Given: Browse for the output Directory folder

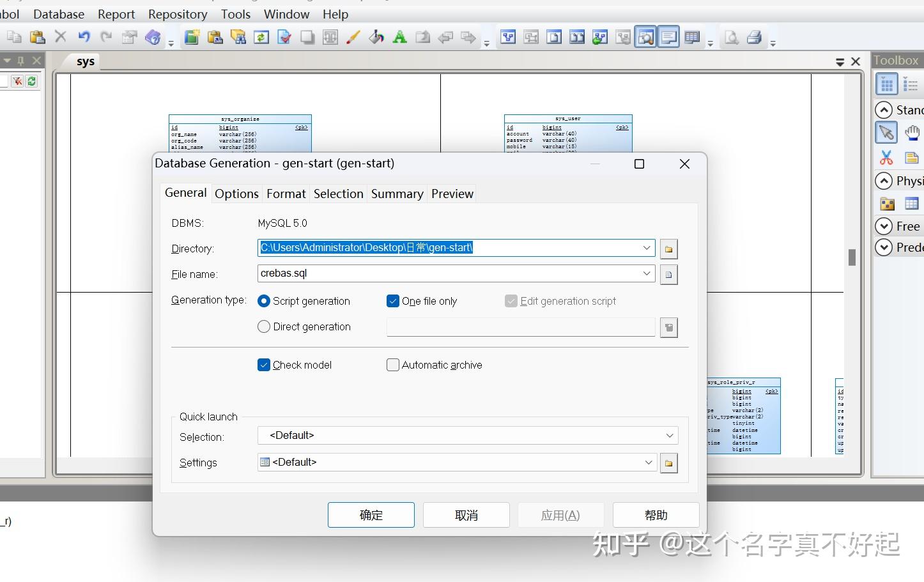Looking at the screenshot, I should click(x=669, y=249).
